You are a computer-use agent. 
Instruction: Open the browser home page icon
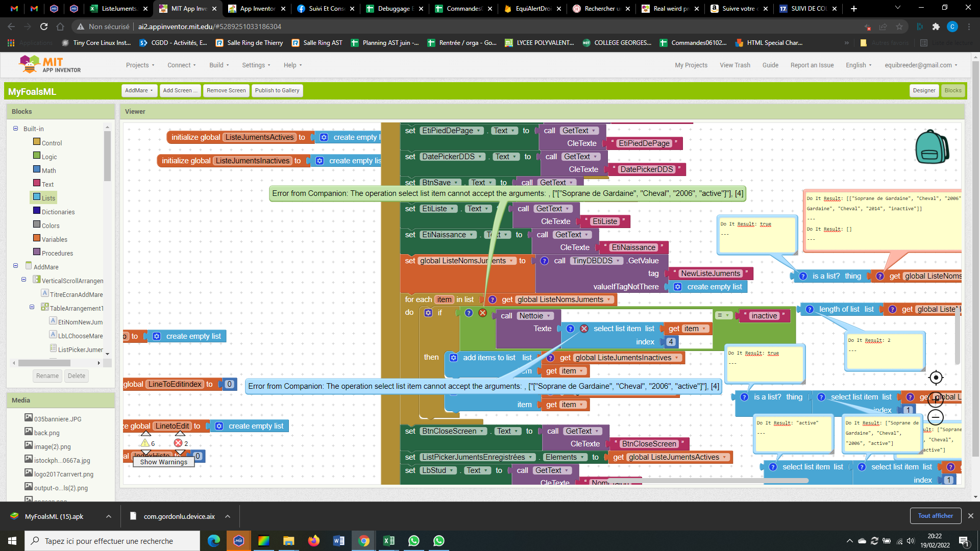click(x=60, y=27)
